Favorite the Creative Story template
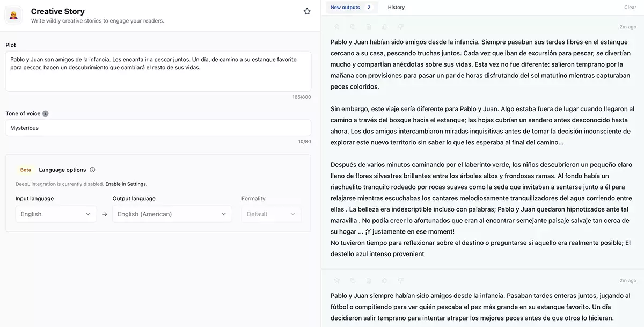644x327 pixels. [306, 11]
